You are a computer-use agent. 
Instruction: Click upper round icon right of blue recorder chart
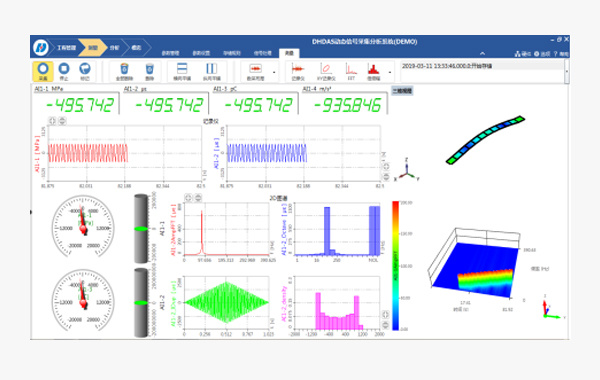coord(386,166)
